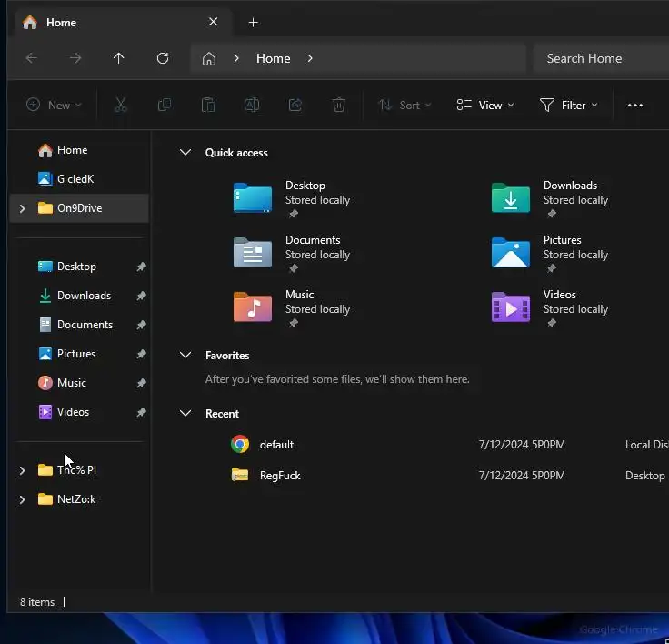Expand the On9Drive tree node
The height and width of the screenshot is (644, 669).
click(x=22, y=208)
